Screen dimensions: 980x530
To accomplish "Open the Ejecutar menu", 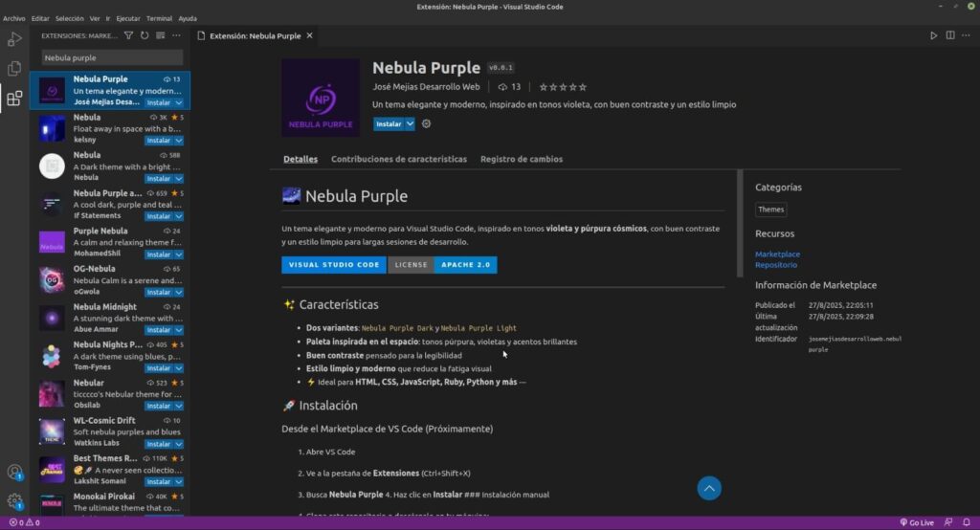I will (128, 19).
